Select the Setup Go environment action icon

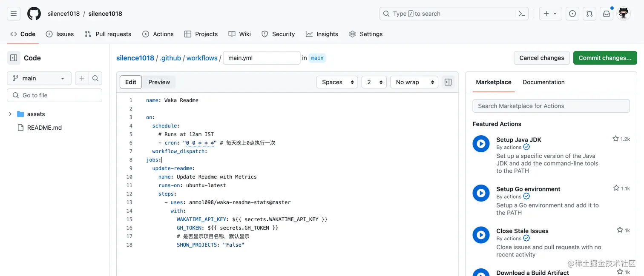pyautogui.click(x=481, y=193)
